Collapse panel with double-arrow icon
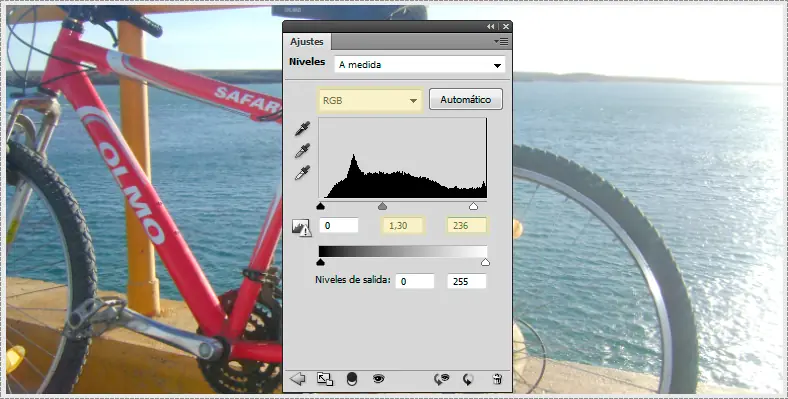Image resolution: width=788 pixels, height=399 pixels. [490, 27]
